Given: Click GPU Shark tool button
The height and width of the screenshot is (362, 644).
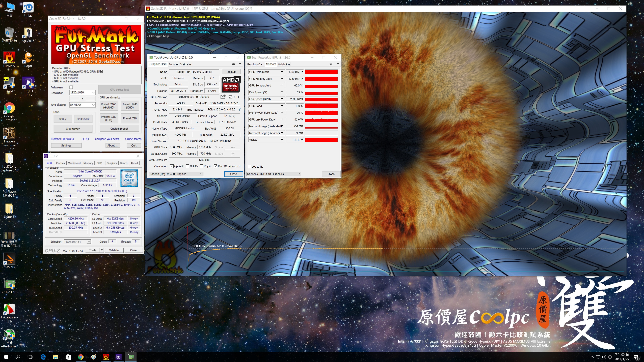Looking at the screenshot, I should point(83,119).
